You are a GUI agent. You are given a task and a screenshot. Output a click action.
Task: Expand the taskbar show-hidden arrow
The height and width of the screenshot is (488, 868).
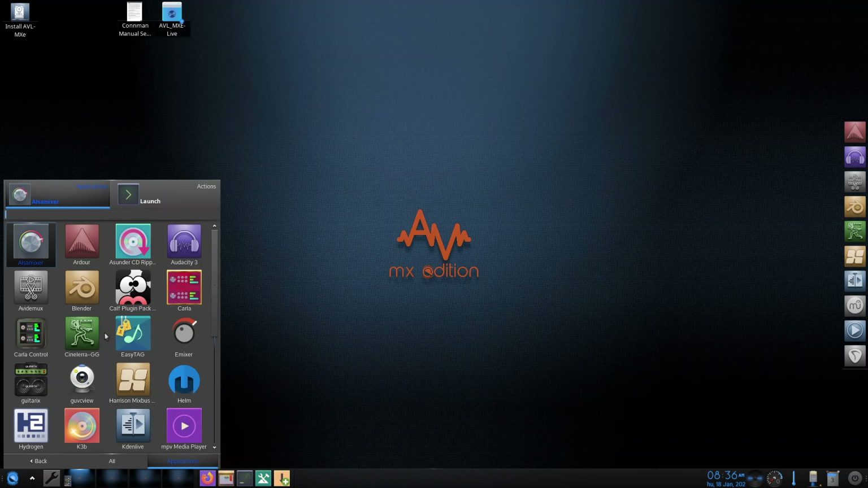point(32,478)
